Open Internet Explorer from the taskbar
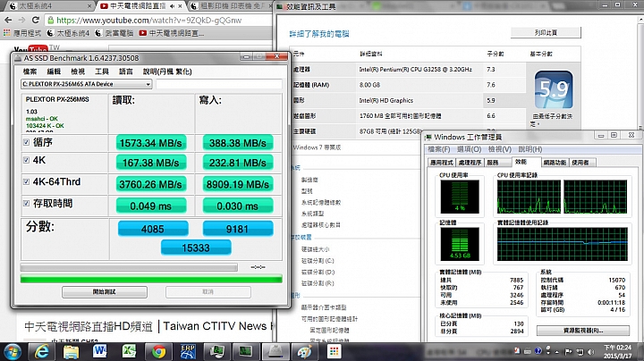The height and width of the screenshot is (361, 644). (41, 351)
